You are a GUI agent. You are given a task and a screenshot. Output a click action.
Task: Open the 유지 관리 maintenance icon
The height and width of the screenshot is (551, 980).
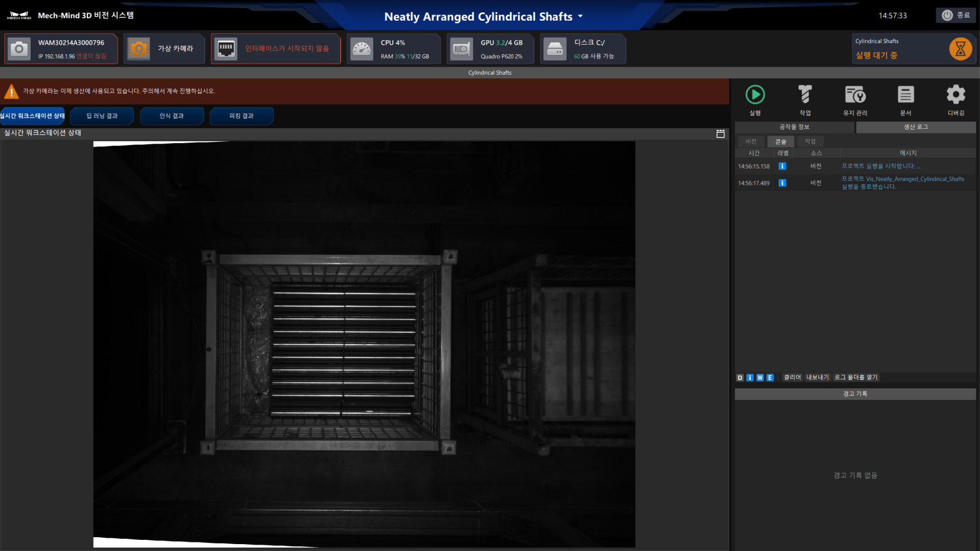tap(855, 95)
